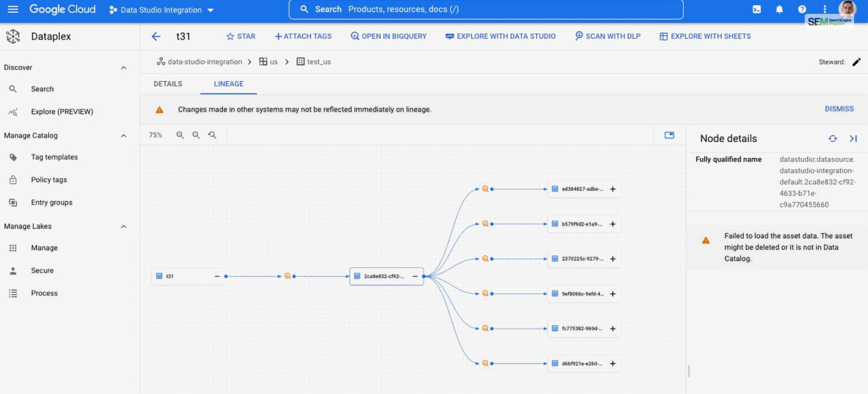
Task: Click the process icon between t31 and 2ca8e832
Action: [288, 276]
